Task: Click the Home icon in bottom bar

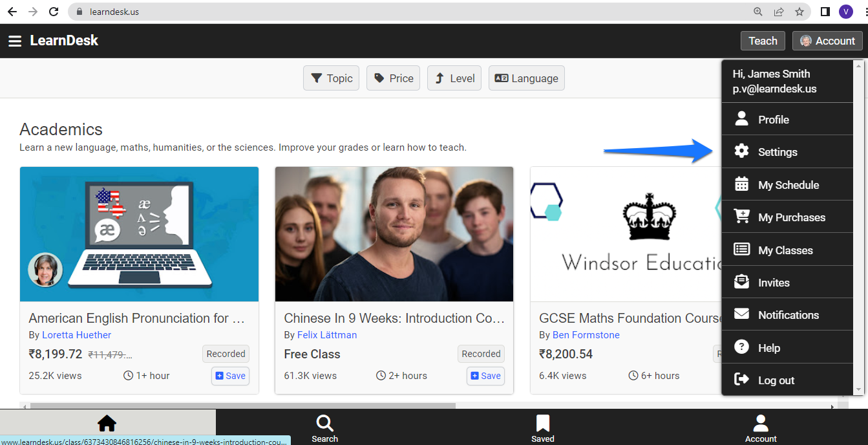Action: [x=107, y=424]
